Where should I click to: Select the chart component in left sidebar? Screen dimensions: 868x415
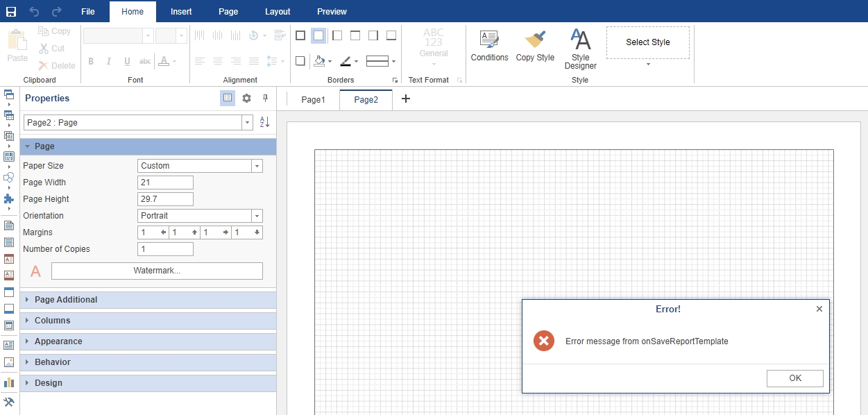(9, 382)
